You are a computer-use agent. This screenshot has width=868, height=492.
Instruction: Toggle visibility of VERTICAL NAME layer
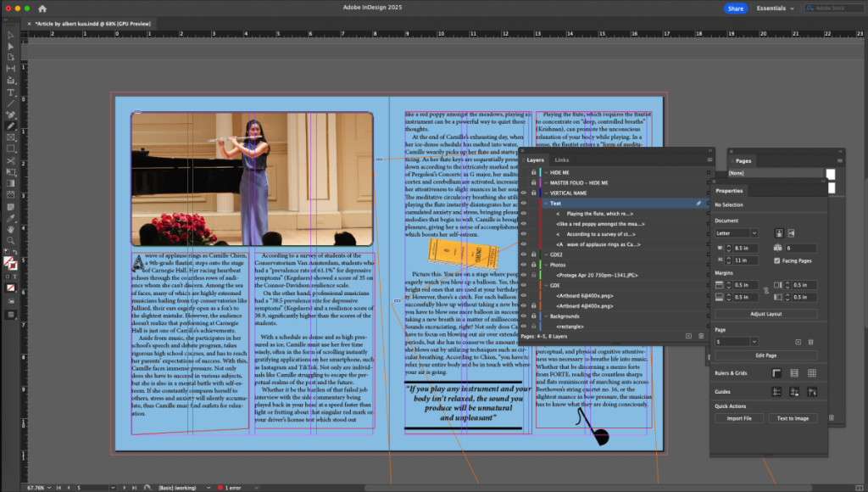point(523,193)
